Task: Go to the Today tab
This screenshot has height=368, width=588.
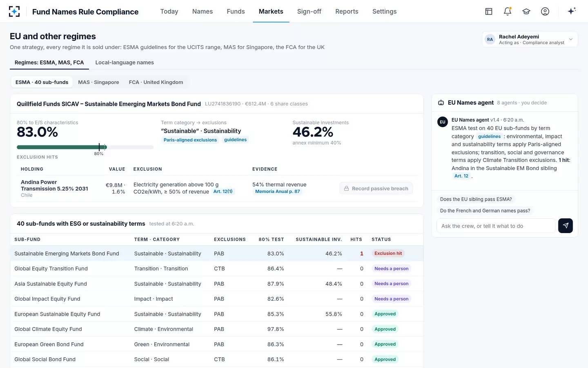Action: [169, 11]
